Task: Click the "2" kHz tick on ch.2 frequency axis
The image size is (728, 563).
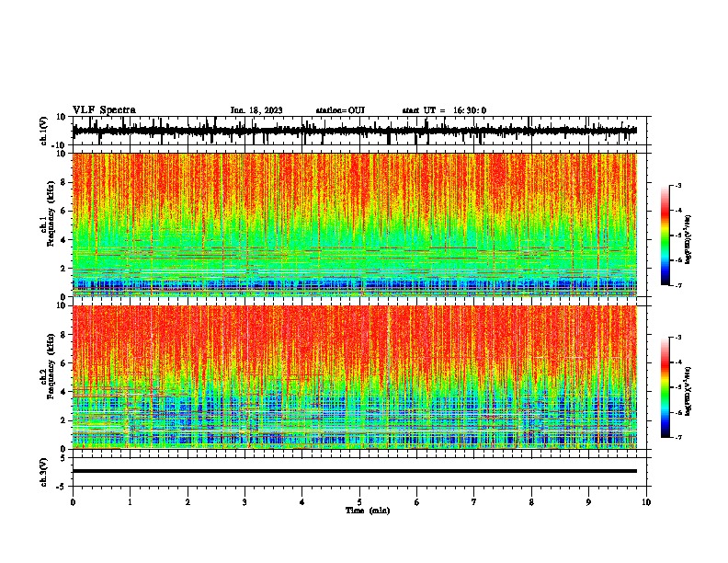Action: tap(63, 420)
